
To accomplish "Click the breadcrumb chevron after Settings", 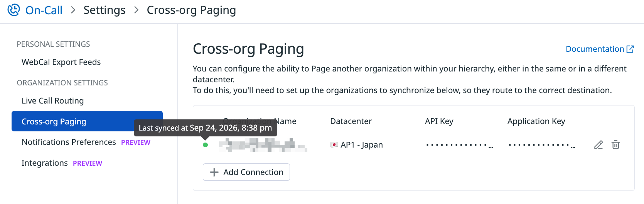I will 136,10.
